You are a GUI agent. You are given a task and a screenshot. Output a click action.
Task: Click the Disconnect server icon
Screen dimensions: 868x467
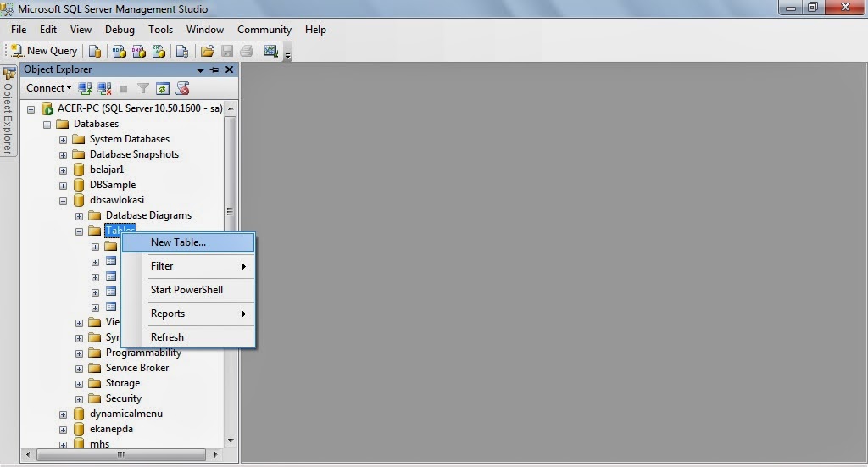(x=104, y=88)
